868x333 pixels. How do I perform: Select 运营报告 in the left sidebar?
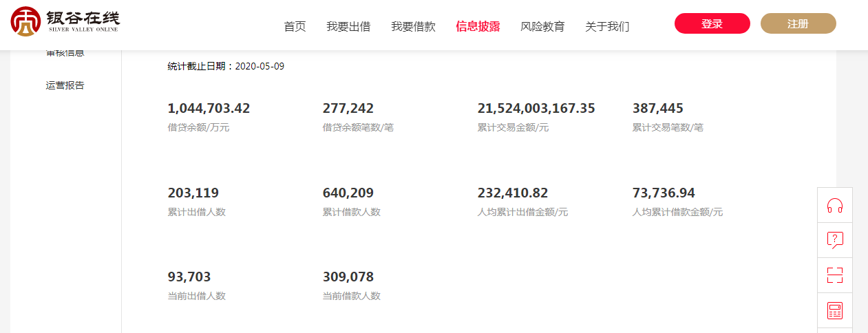[x=65, y=85]
